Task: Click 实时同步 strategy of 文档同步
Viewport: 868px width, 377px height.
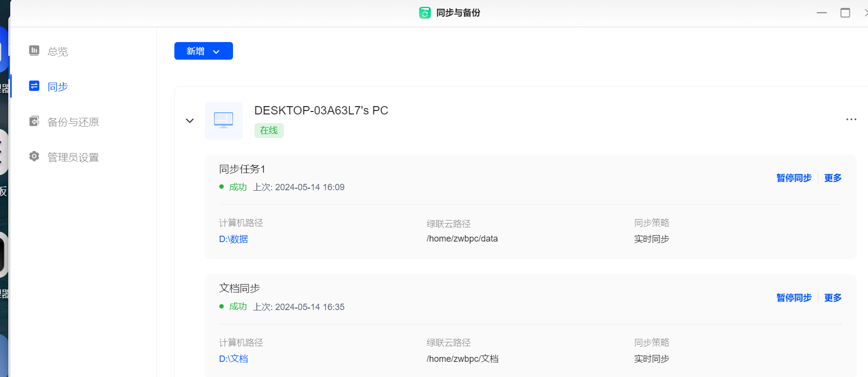Action: tap(652, 359)
